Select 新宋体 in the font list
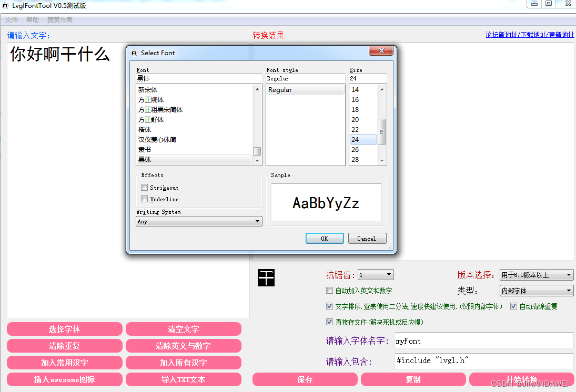 [194, 89]
